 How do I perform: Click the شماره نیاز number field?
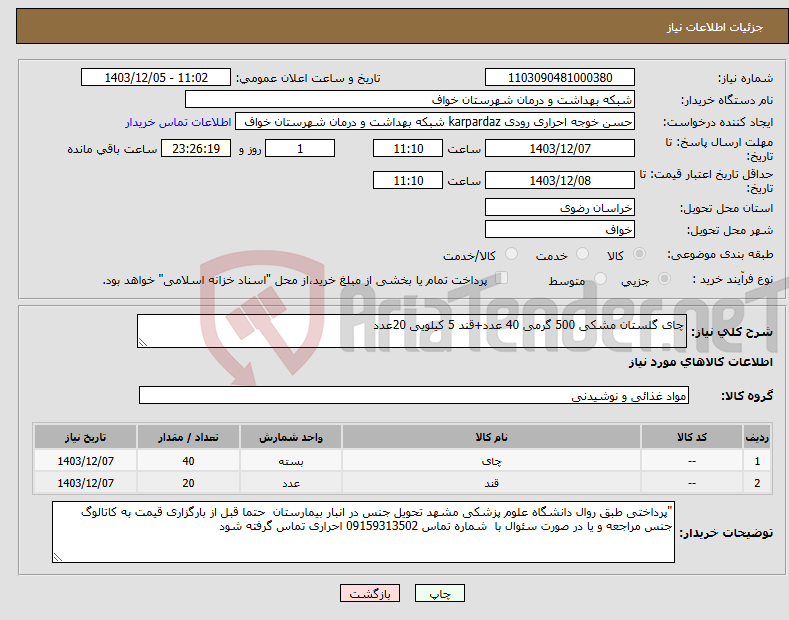coord(560,78)
